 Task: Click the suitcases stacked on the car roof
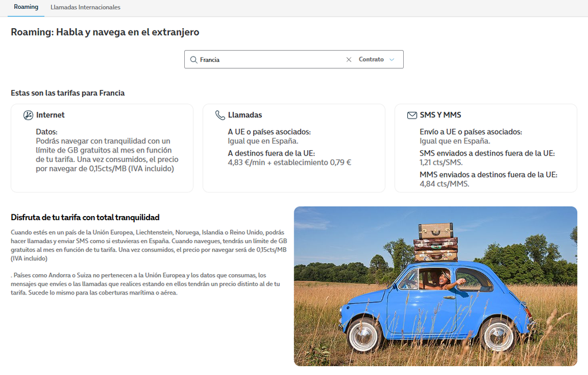(436, 241)
